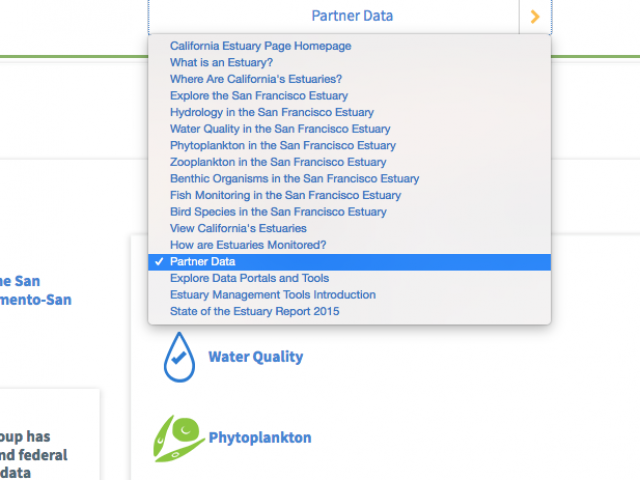640x480 pixels.
Task: Click the green Phytoplankton icon
Action: click(178, 438)
